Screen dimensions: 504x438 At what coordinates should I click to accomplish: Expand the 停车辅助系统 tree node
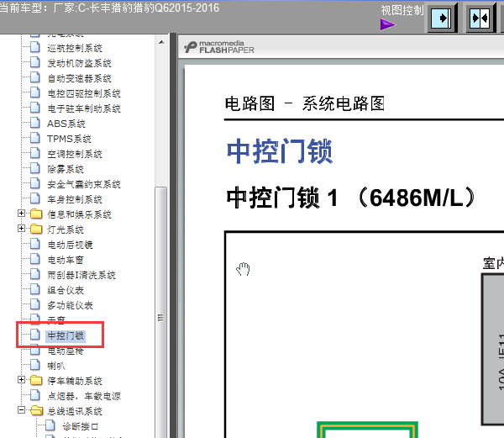(x=22, y=381)
